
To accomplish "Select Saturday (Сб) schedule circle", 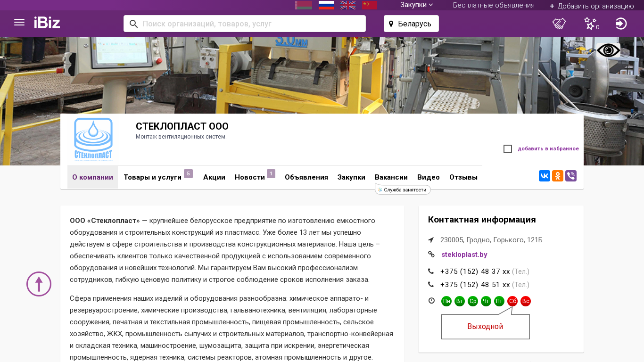I will click(512, 301).
